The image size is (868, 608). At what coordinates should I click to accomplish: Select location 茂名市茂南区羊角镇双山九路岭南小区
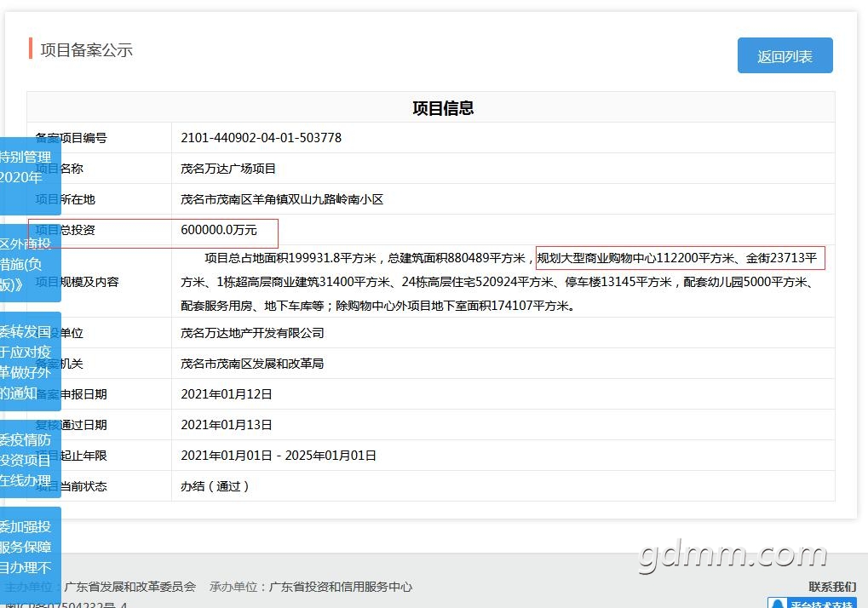coord(282,199)
